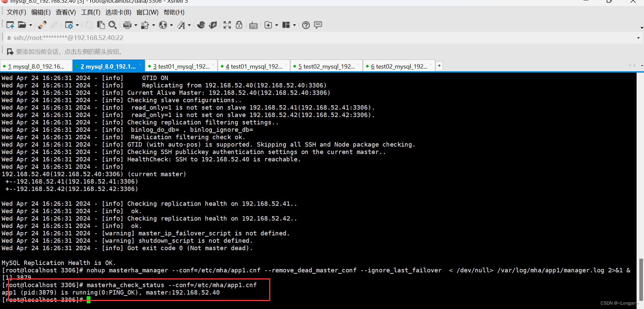Open the Find dialog via magnifier icon
Viewport: 644px width, 309px height.
click(112, 25)
